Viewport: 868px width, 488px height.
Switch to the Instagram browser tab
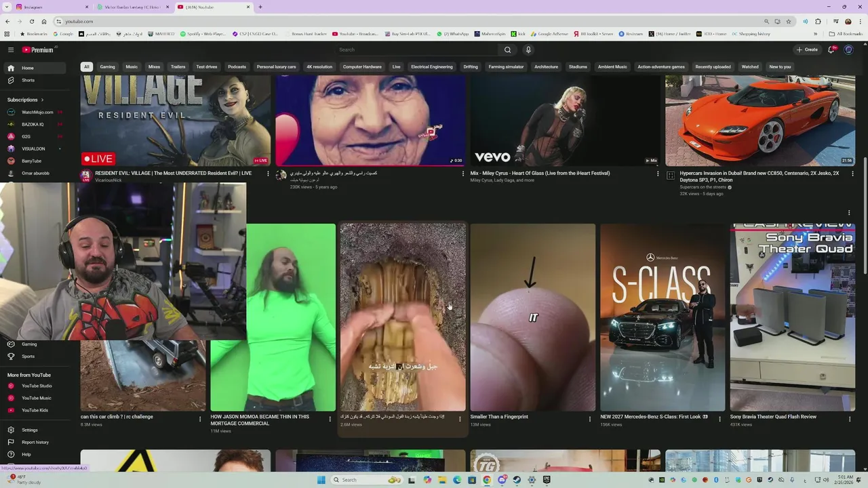tap(53, 7)
